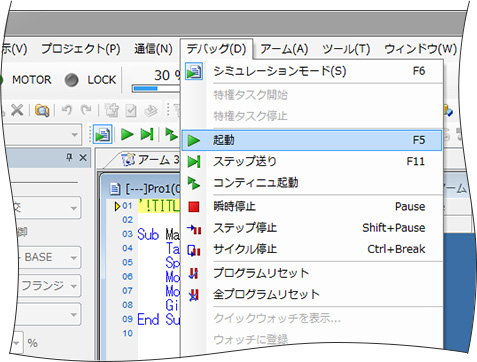Click the continue-run icon beside コンティニュ起動
The image size is (477, 362).
pyautogui.click(x=194, y=183)
